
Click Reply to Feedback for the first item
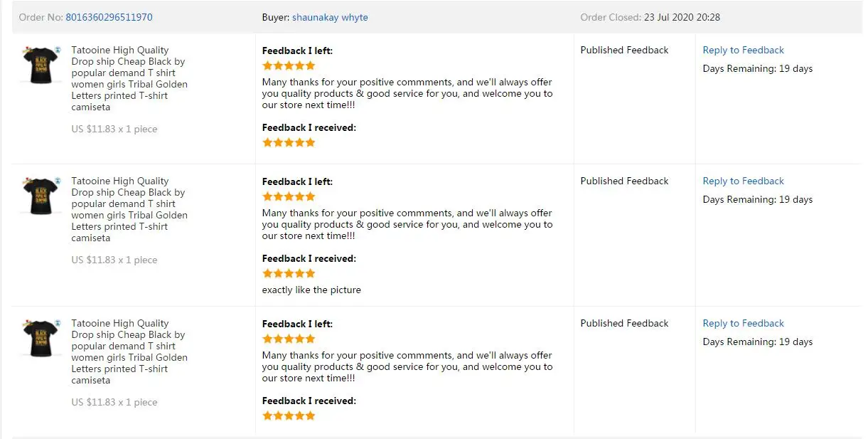point(743,50)
